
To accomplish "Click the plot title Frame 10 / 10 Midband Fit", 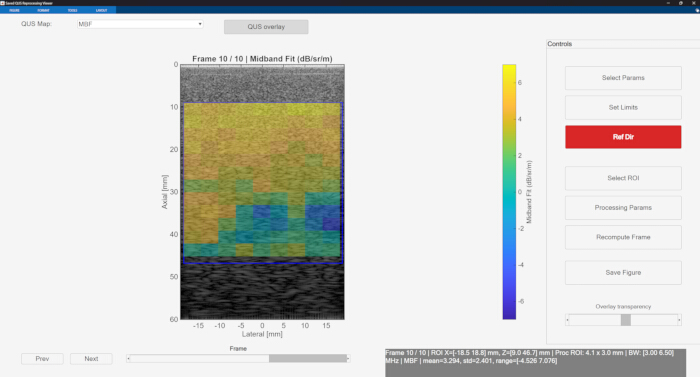I will (262, 59).
